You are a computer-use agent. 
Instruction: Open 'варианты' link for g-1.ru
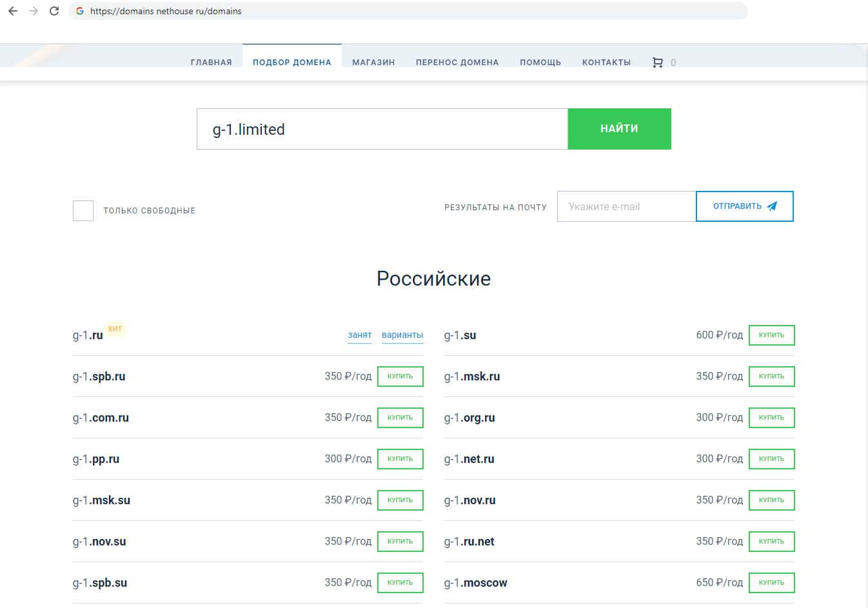point(402,335)
